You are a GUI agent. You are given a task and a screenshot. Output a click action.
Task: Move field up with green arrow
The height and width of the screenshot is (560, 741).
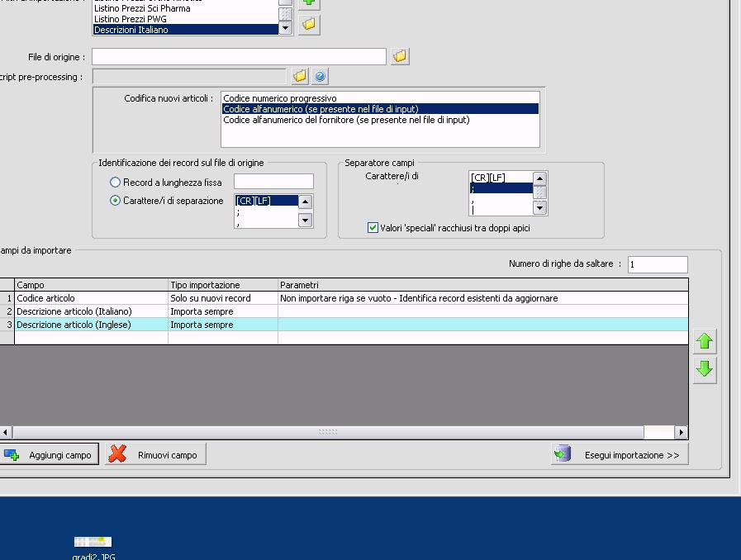(705, 341)
